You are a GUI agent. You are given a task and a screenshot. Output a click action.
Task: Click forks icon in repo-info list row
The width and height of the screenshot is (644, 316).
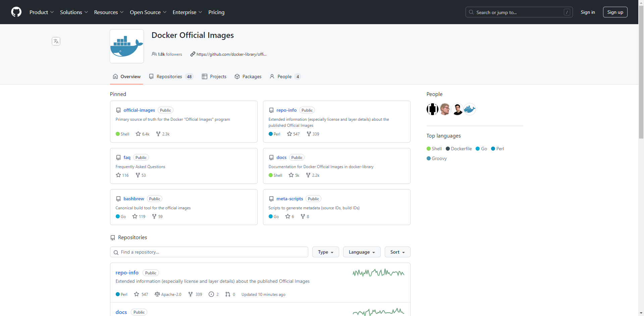(191, 294)
